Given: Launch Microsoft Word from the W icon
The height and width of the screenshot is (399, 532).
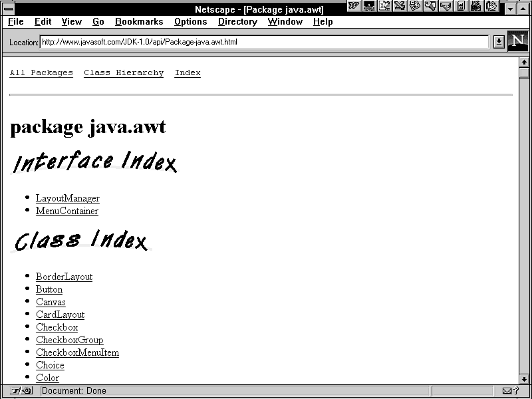Looking at the screenshot, I should 354,6.
